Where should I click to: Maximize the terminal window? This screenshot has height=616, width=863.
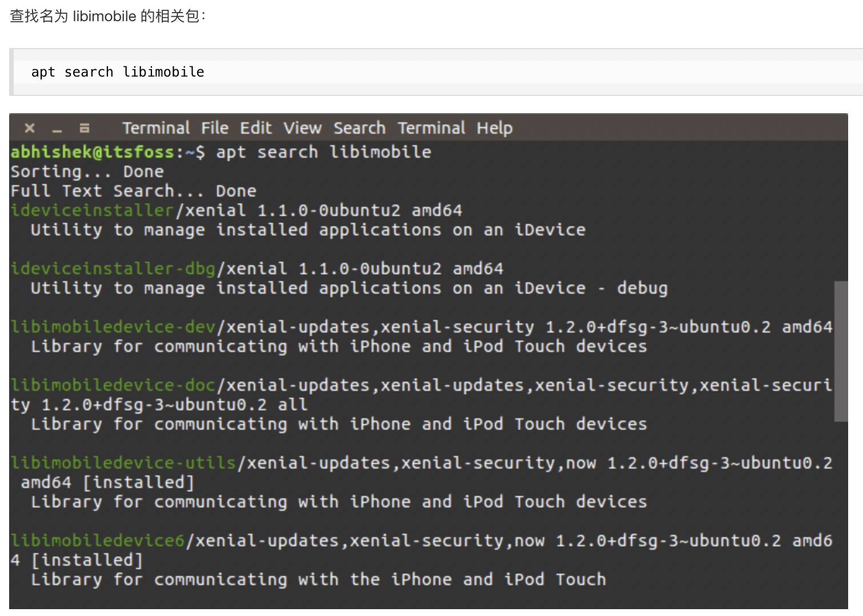(x=84, y=128)
